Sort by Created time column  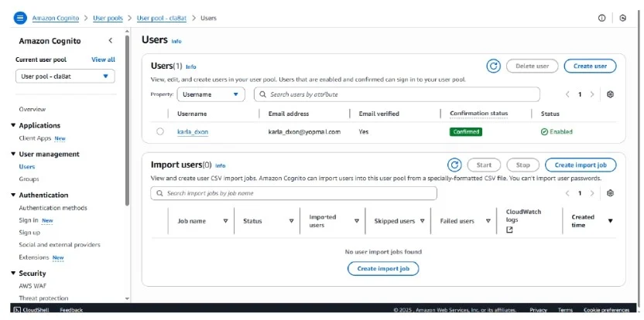(x=610, y=221)
